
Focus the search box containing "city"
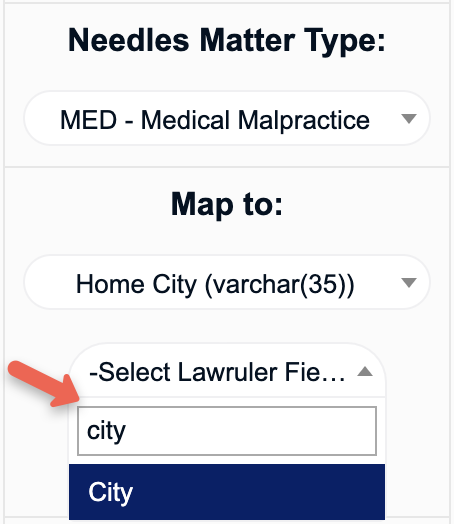click(227, 431)
